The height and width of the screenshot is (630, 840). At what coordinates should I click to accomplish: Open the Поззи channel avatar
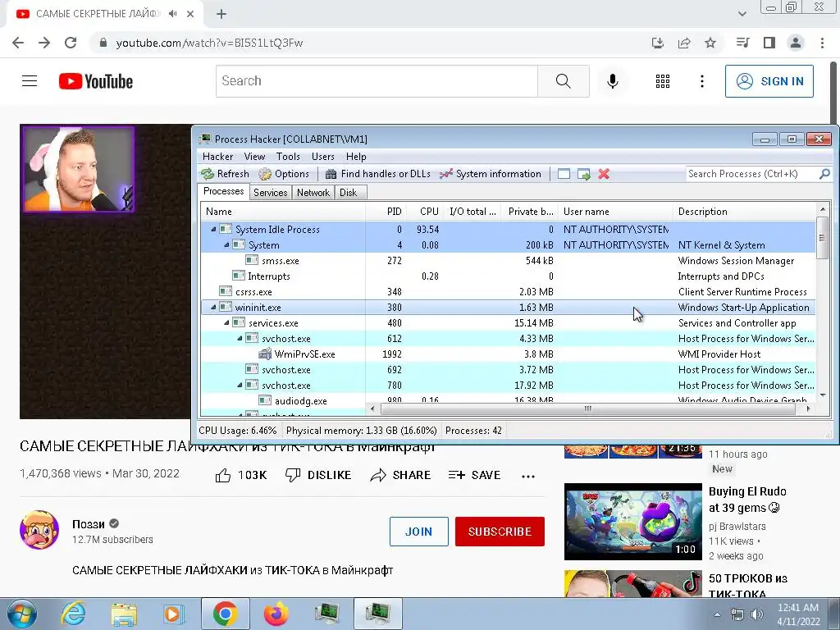click(x=39, y=530)
